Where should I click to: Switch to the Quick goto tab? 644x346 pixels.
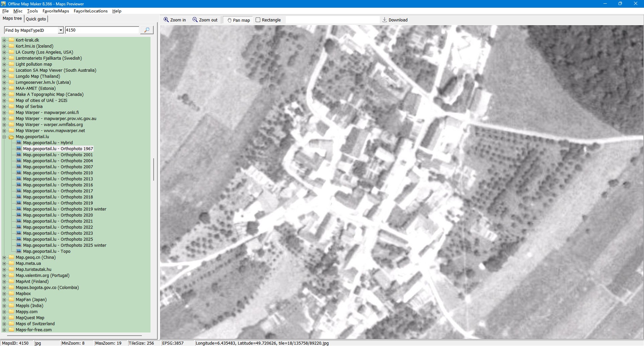point(36,19)
